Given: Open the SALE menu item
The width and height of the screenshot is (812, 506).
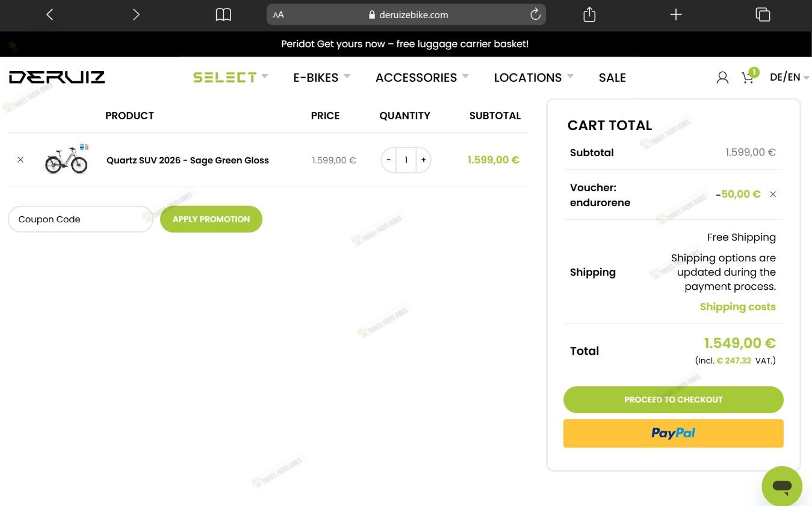Looking at the screenshot, I should (612, 77).
